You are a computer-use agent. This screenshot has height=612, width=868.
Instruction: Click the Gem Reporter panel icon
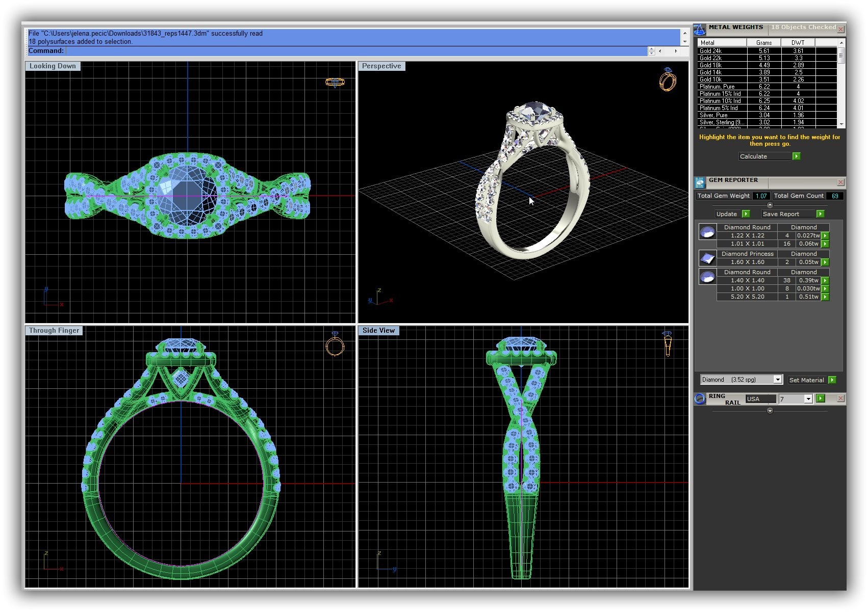tap(700, 182)
